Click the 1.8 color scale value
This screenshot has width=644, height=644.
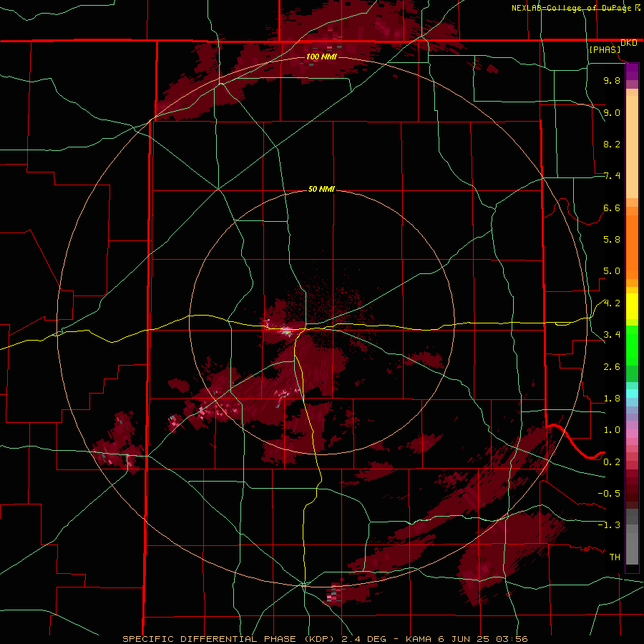click(612, 399)
